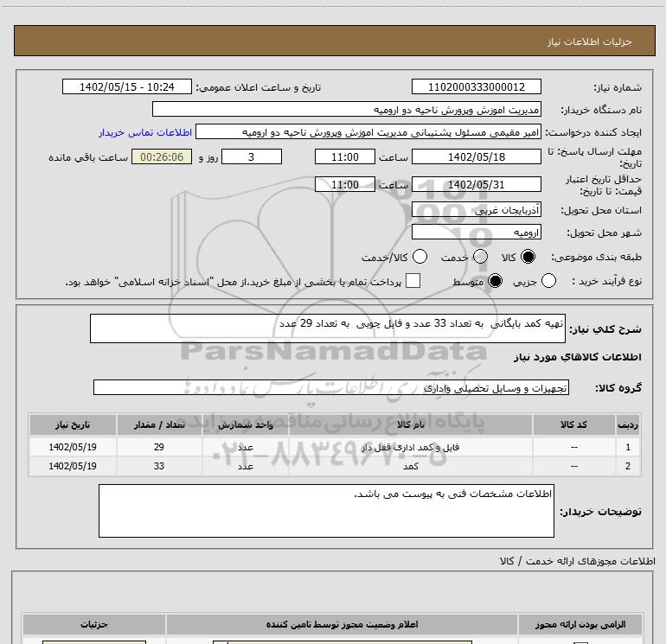This screenshot has height=644, width=666.
Task: Click the واحد شمارش column header
Action: [x=246, y=425]
